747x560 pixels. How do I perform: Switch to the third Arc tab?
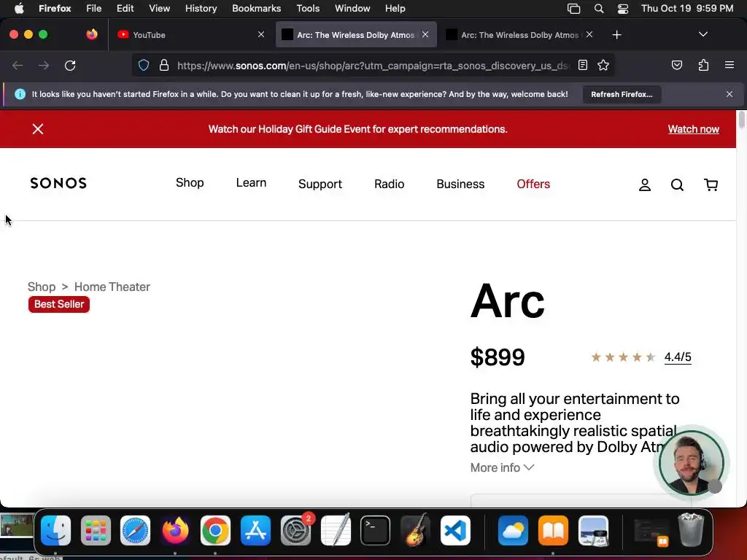point(519,35)
